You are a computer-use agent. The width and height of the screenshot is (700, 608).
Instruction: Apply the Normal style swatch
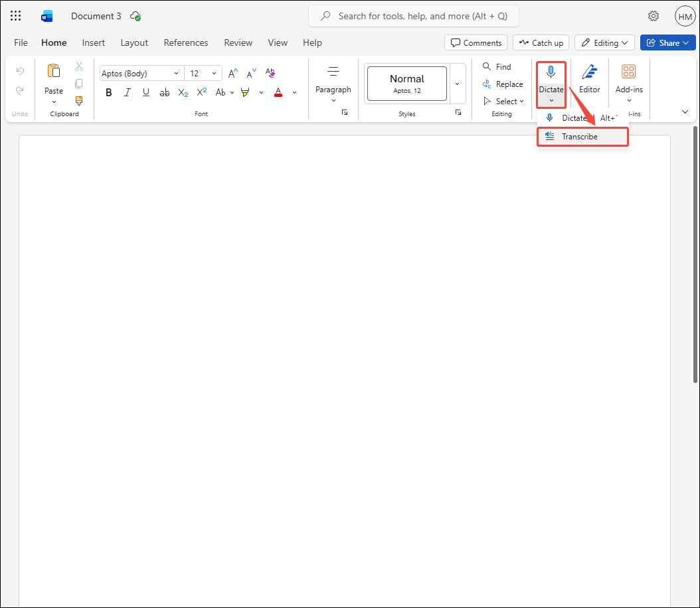[406, 84]
